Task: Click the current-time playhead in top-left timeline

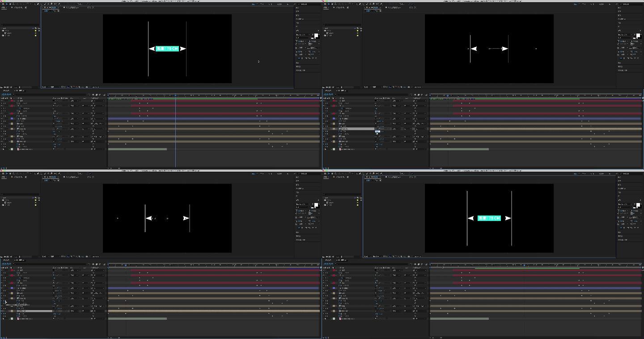Action: [175, 95]
